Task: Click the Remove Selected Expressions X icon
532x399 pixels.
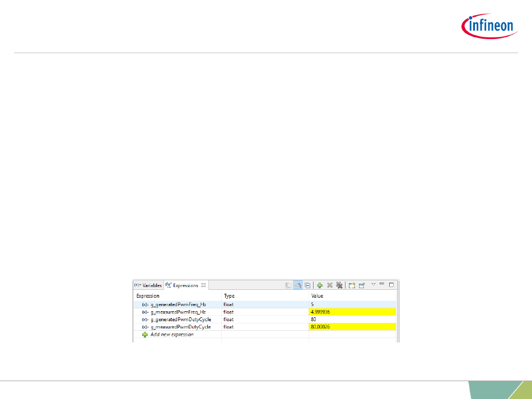Action: [x=329, y=285]
